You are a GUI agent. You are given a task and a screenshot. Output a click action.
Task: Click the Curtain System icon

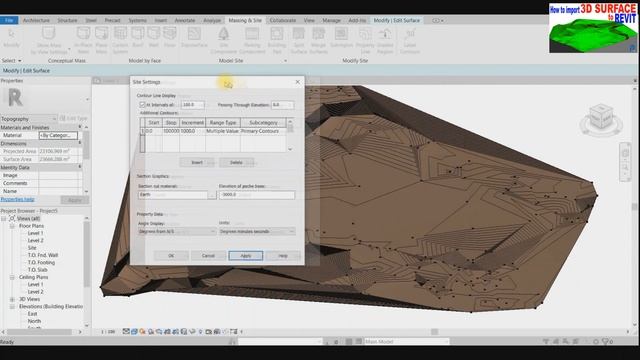click(x=120, y=33)
